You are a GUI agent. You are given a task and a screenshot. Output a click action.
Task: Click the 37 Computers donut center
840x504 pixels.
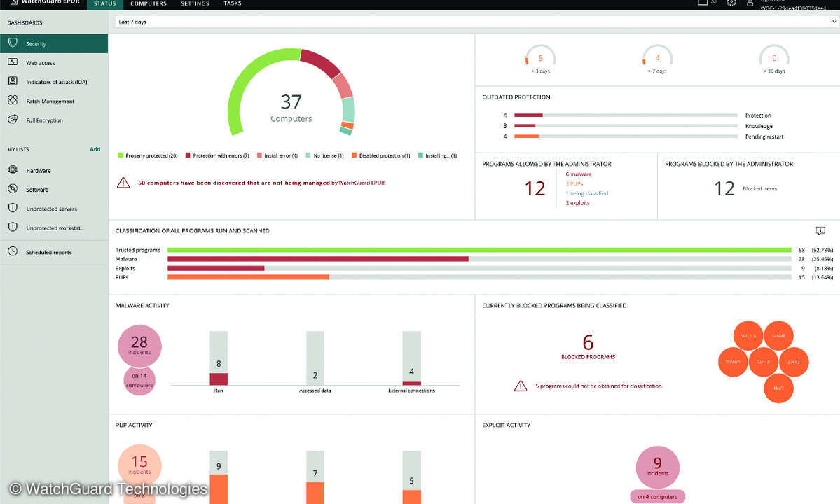point(291,108)
